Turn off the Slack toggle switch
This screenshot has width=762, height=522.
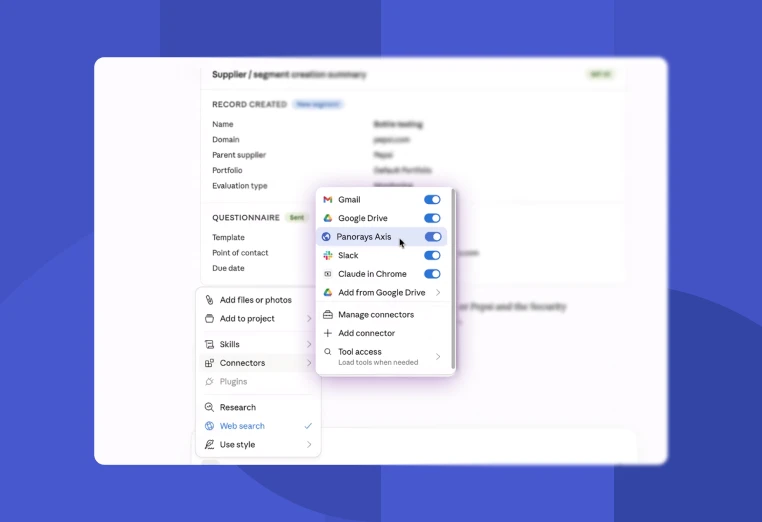(x=432, y=255)
